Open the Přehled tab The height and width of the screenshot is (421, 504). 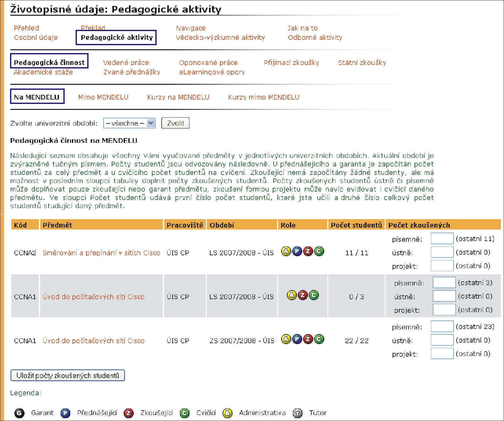26,28
